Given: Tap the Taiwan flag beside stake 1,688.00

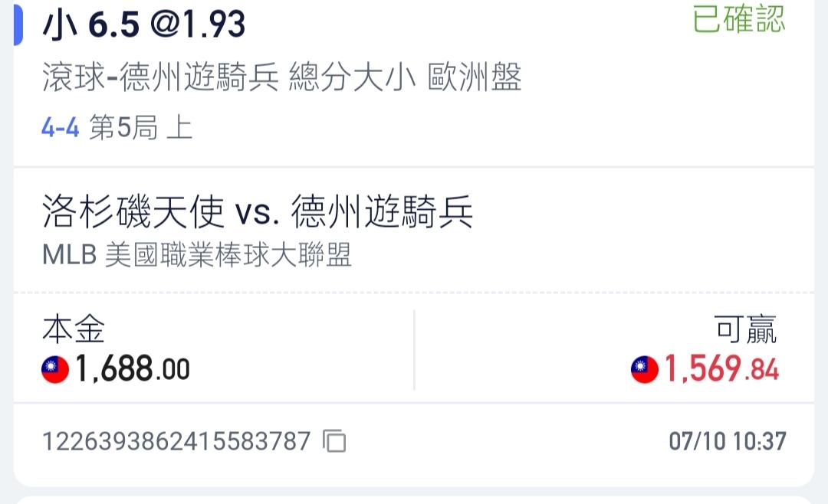Looking at the screenshot, I should click(55, 371).
